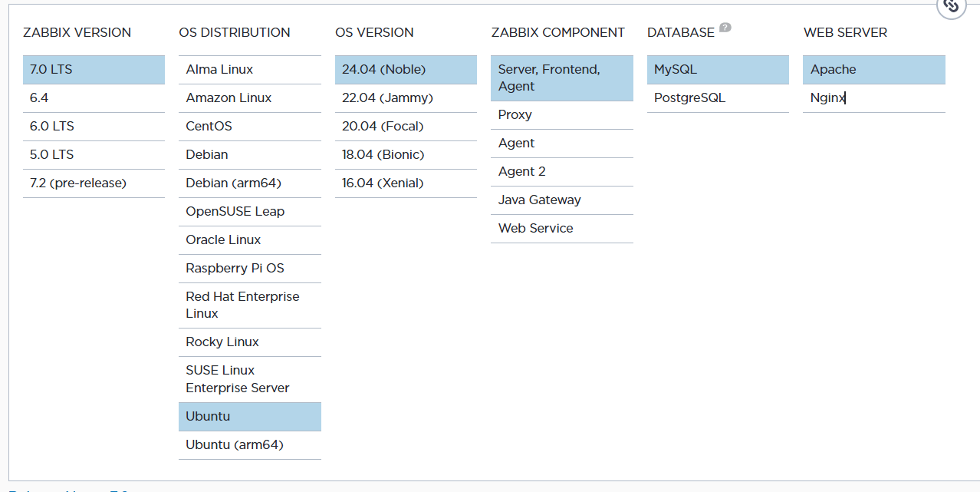This screenshot has width=980, height=492.
Task: Select the Agent component option
Action: [x=562, y=144]
